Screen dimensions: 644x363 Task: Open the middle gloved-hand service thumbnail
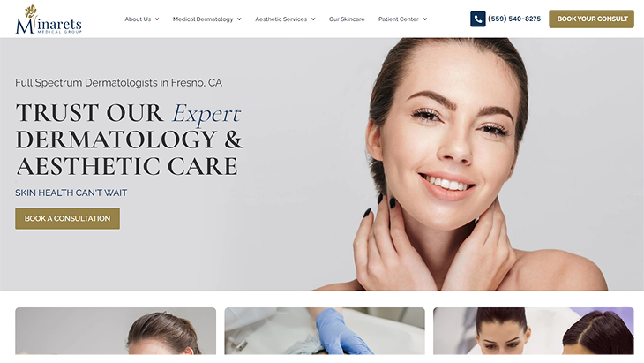[325, 331]
